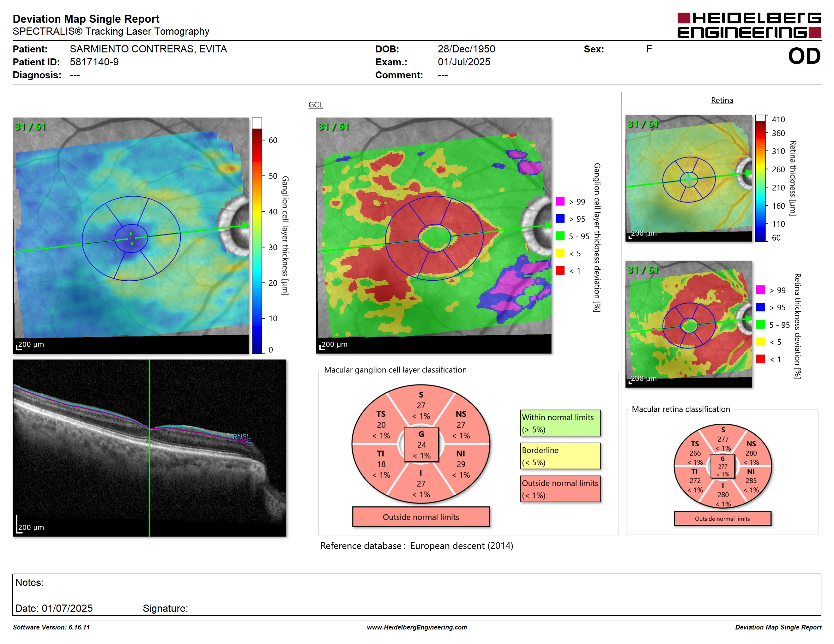The width and height of the screenshot is (834, 644).
Task: Click the yellow < 5 retina legend swatch
Action: pos(760,342)
